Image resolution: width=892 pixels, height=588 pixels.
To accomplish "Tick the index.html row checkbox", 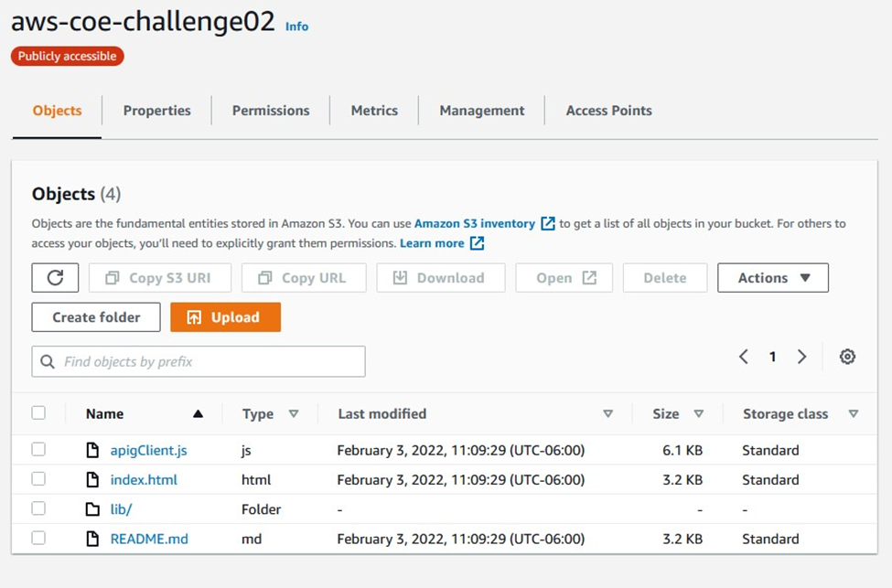I will pyautogui.click(x=38, y=479).
